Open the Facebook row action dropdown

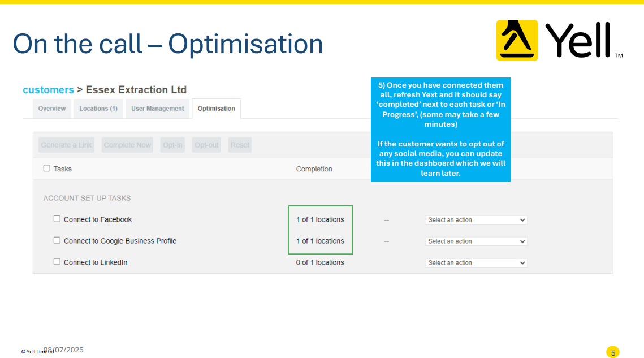point(477,220)
